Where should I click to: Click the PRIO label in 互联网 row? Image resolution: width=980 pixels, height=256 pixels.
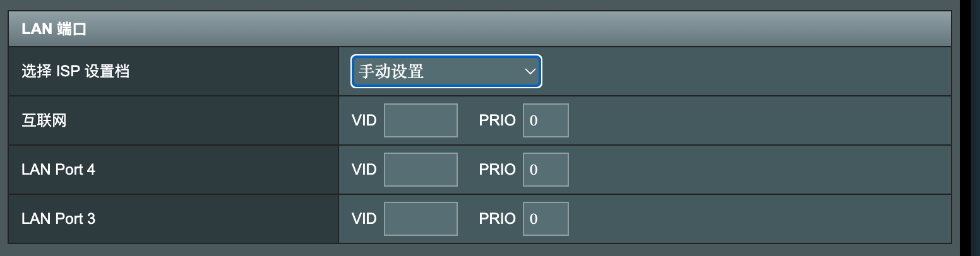(x=497, y=120)
